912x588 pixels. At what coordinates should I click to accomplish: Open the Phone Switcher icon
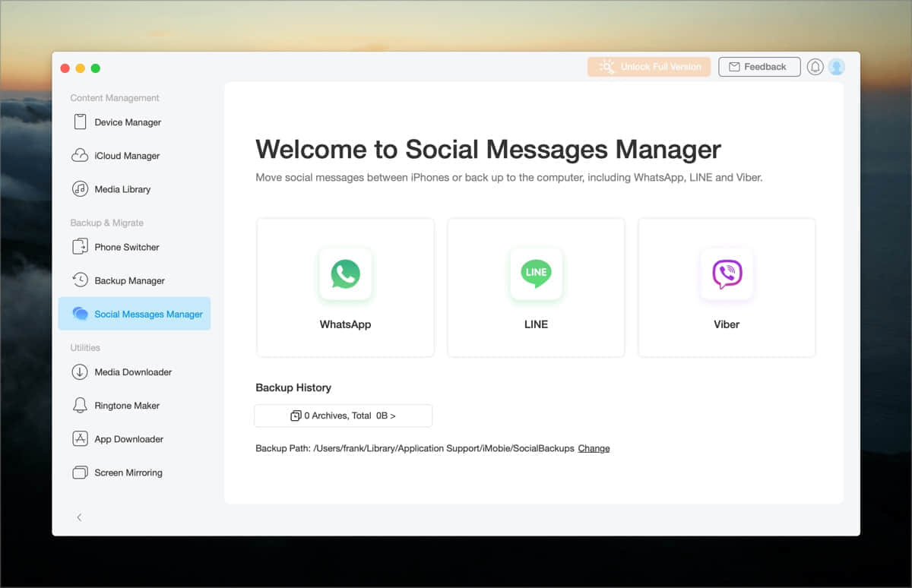click(x=80, y=246)
